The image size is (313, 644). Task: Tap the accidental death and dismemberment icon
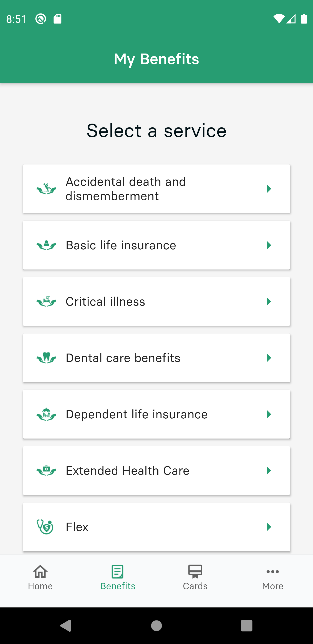point(47,189)
